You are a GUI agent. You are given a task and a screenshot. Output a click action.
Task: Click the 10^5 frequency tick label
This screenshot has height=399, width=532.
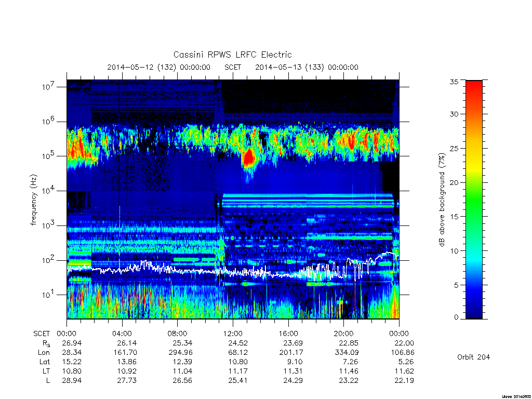[48, 156]
